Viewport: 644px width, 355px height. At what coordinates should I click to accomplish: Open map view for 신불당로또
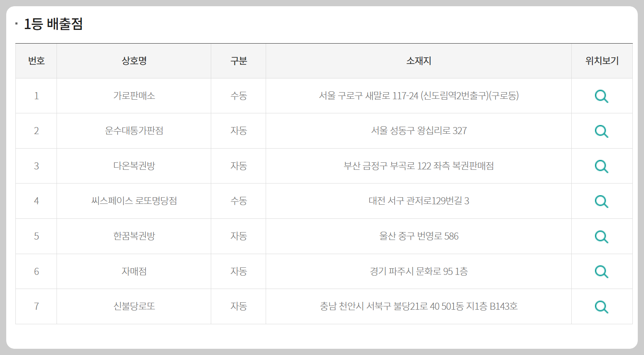tap(602, 306)
